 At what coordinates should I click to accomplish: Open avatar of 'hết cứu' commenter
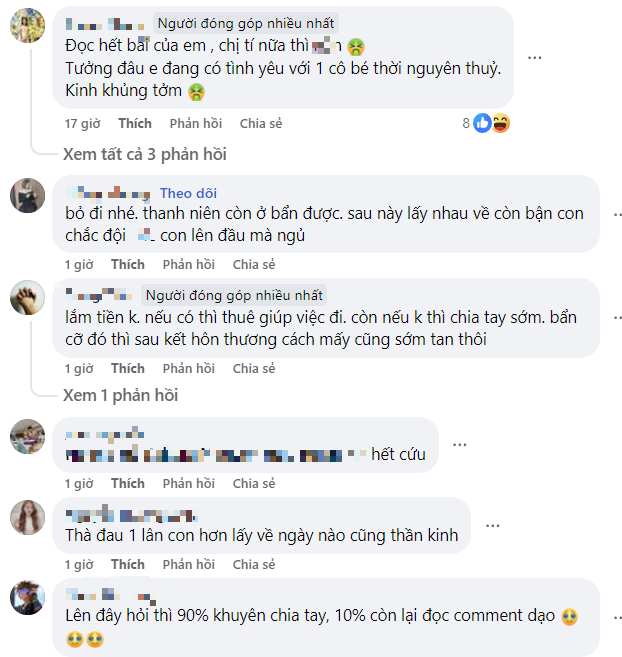(27, 436)
